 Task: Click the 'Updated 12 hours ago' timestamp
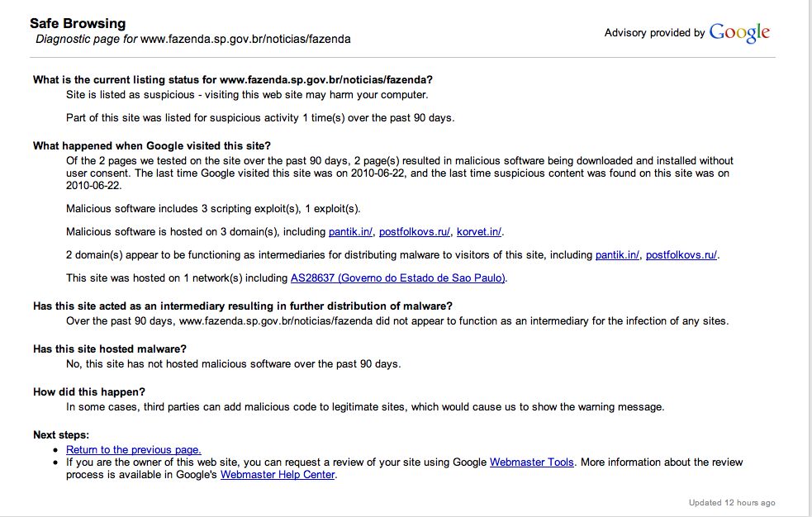pyautogui.click(x=732, y=502)
